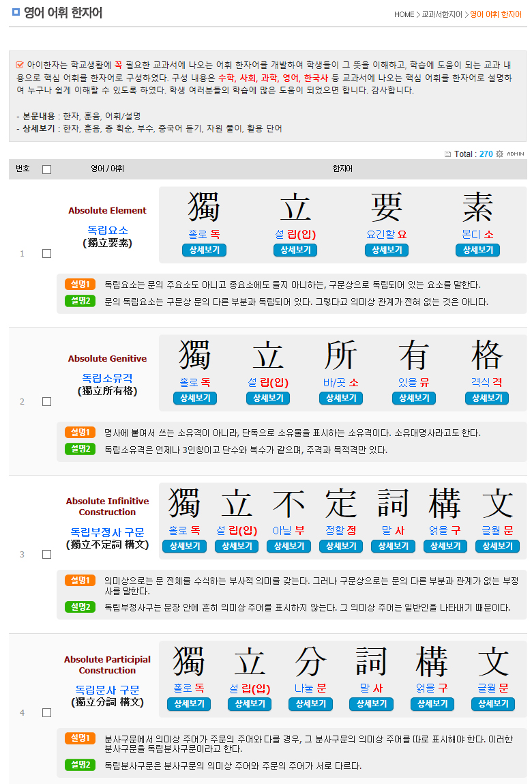Open 교과서한자어 breadcrumb link
This screenshot has height=784, width=532.
click(441, 14)
